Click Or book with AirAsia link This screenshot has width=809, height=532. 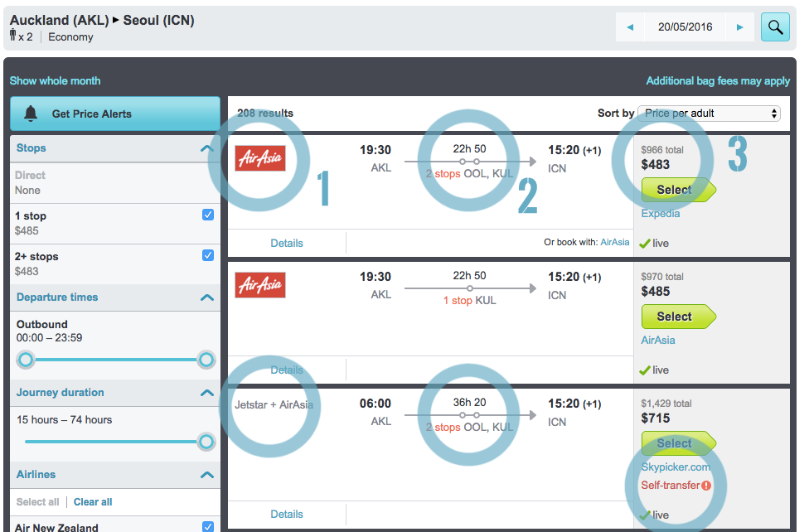coord(615,242)
